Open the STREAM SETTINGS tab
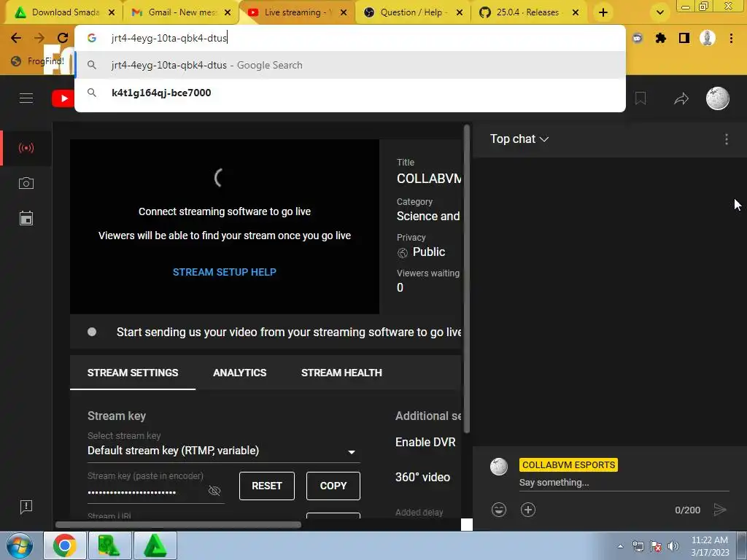Viewport: 747px width, 560px height. click(133, 373)
